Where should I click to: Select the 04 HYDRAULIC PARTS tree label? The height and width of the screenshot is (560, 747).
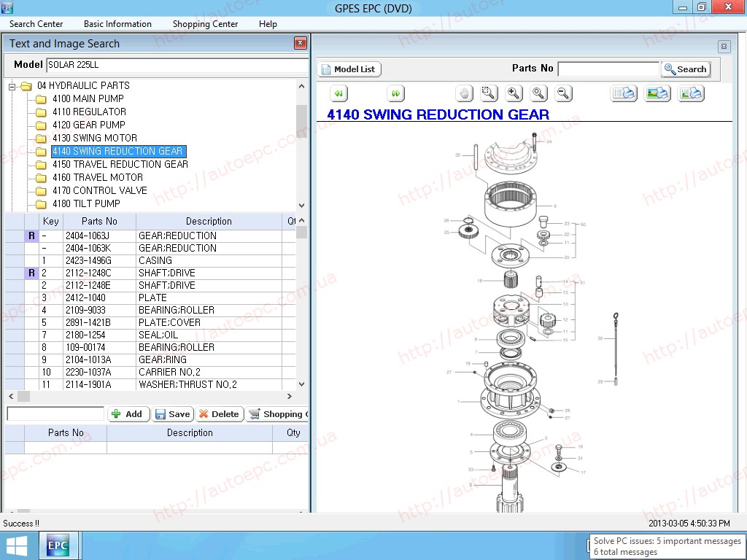pos(83,86)
